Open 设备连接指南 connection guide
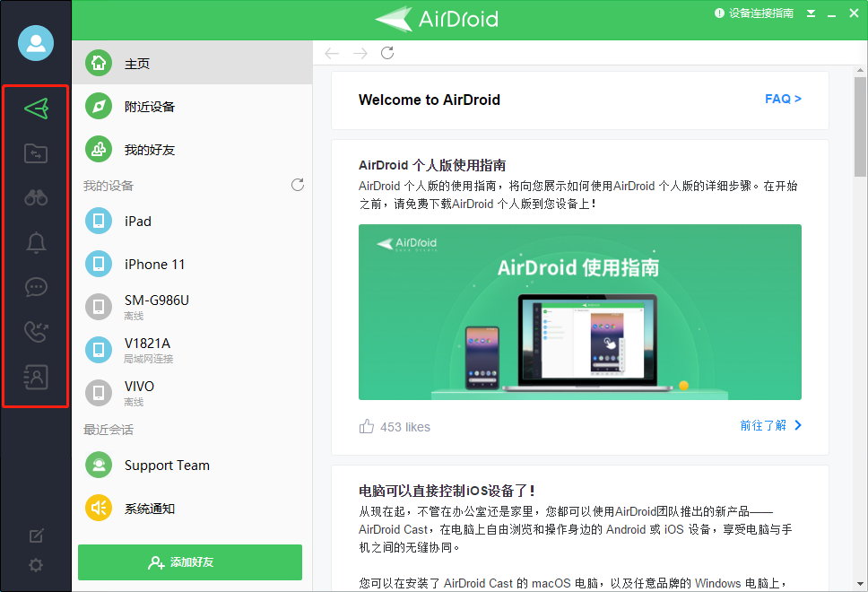Screen dimensions: 868x592 [754, 13]
